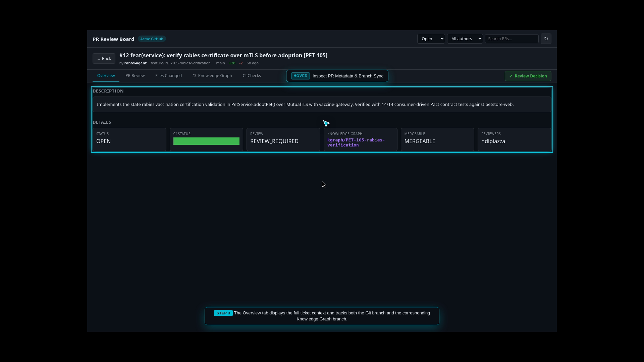
Task: Focus the Search PRs input field
Action: 512,39
